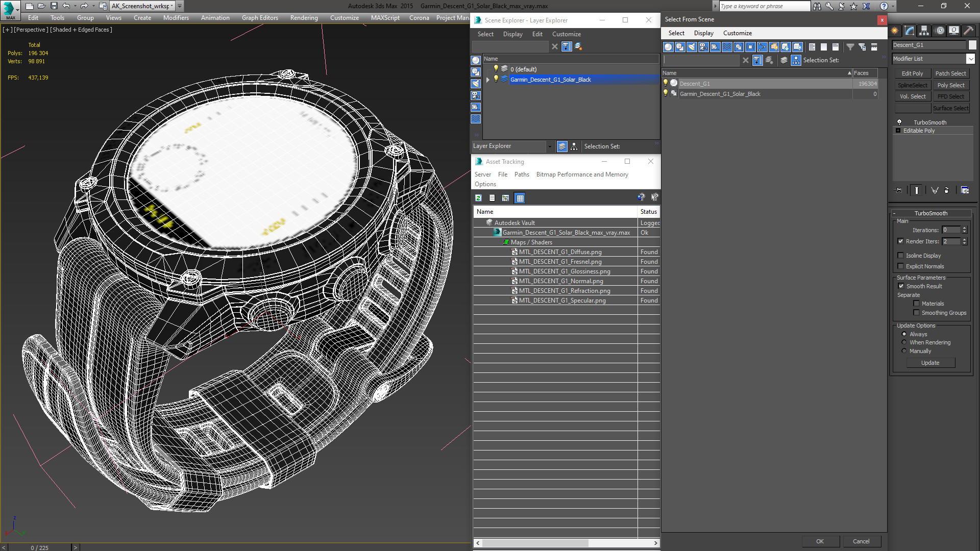Open MAXScript menu
This screenshot has height=551, width=980.
coord(385,18)
